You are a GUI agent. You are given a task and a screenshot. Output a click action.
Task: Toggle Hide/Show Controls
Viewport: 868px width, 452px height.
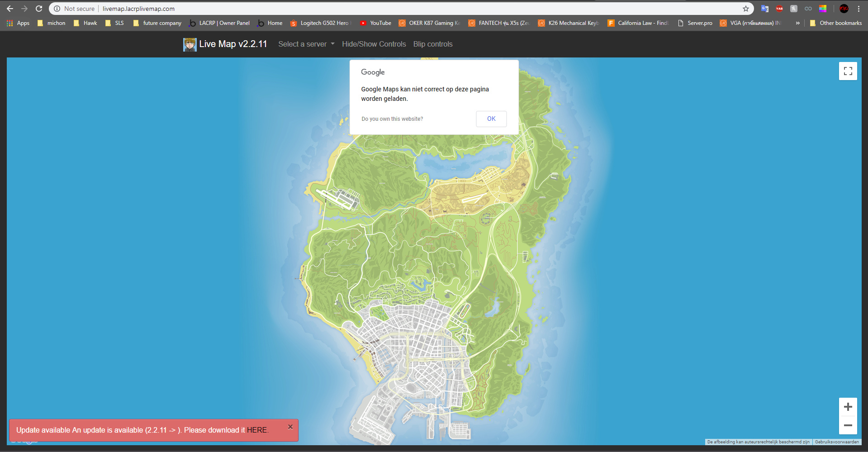374,44
